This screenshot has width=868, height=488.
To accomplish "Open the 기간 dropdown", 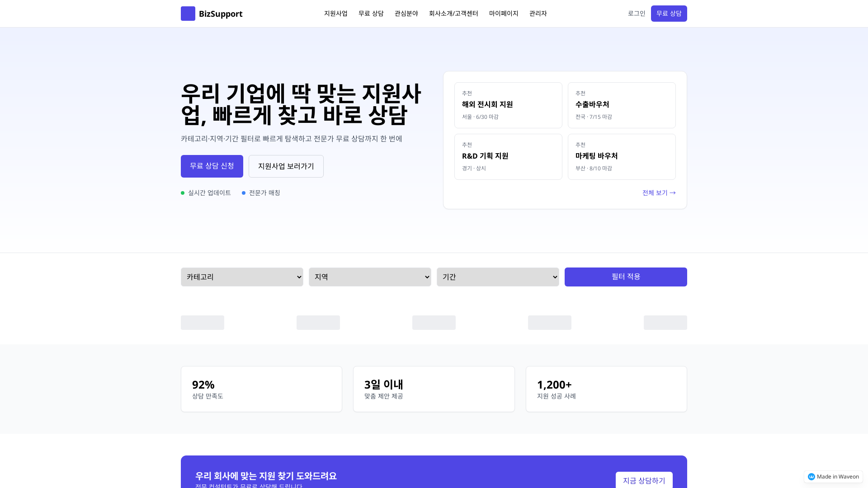I will click(x=498, y=277).
